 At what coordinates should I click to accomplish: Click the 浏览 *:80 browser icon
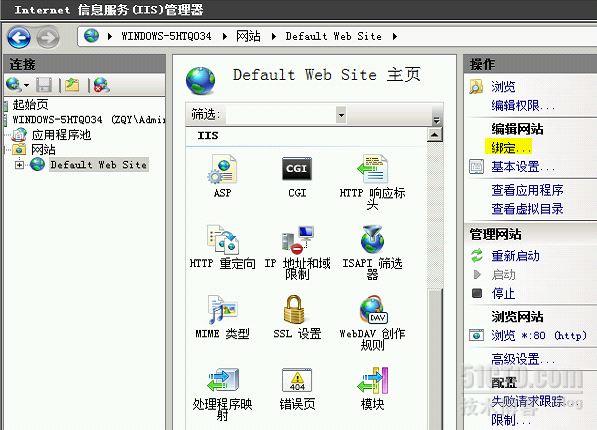476,335
